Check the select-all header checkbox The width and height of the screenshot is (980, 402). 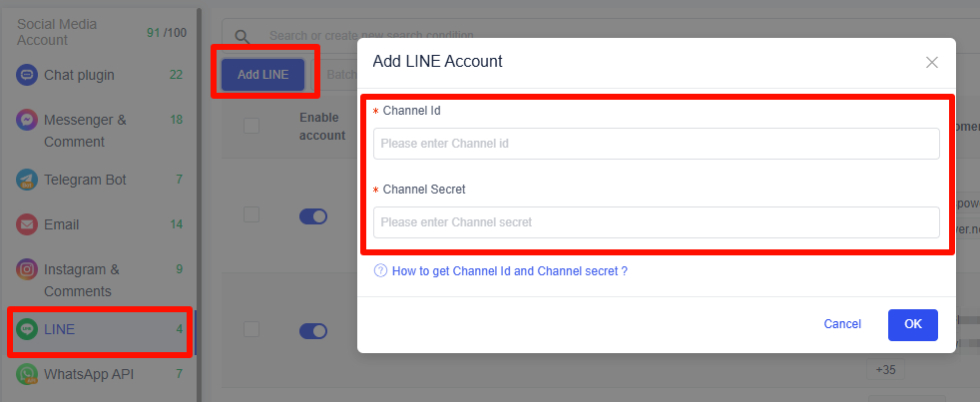[251, 126]
